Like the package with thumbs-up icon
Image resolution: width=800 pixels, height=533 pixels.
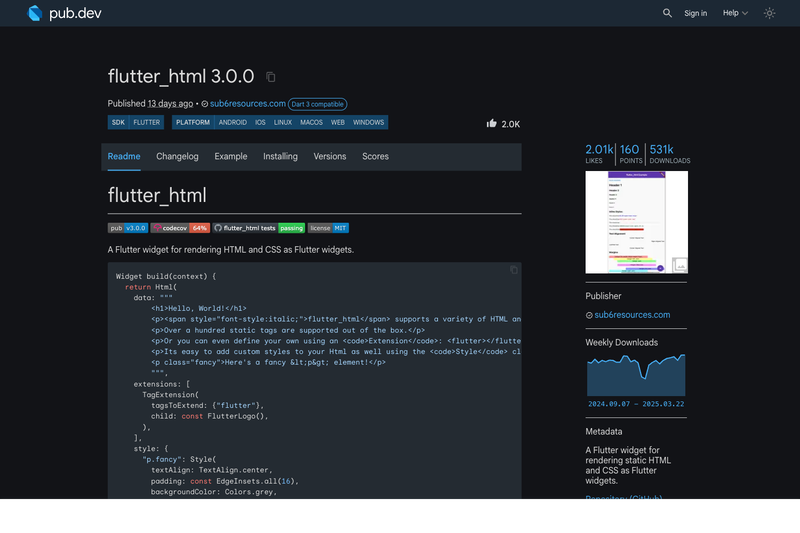click(491, 123)
